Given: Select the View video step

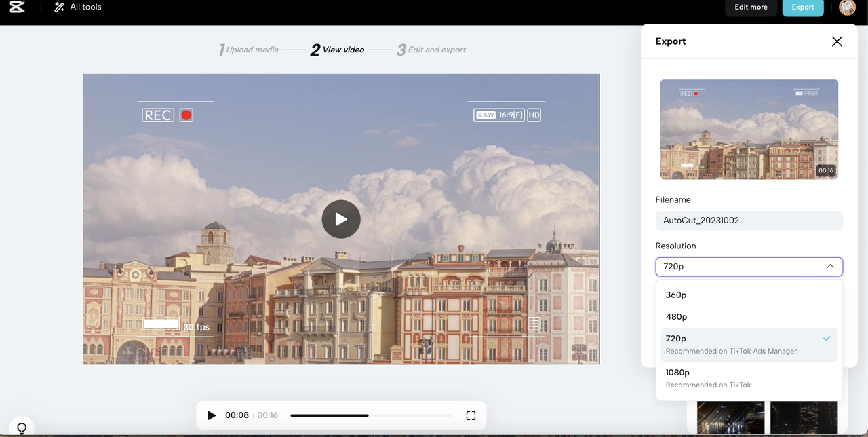Looking at the screenshot, I should 338,50.
